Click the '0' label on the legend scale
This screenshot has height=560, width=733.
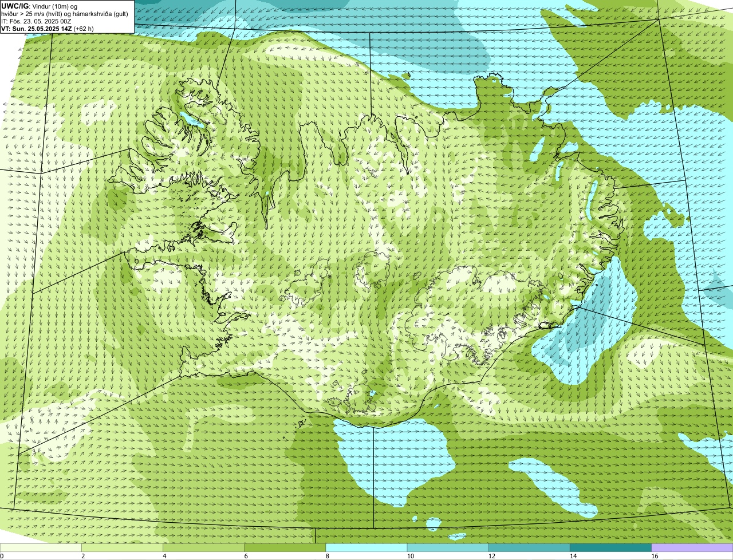(2, 556)
